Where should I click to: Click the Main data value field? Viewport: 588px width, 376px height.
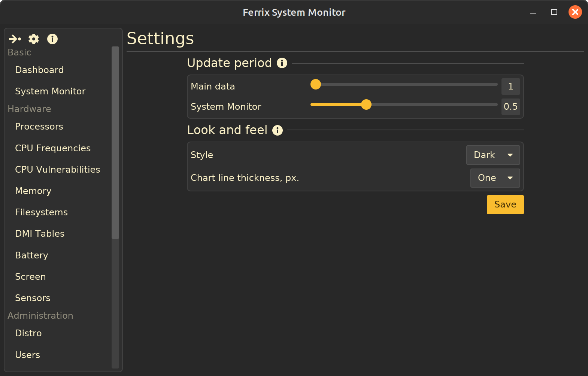510,87
